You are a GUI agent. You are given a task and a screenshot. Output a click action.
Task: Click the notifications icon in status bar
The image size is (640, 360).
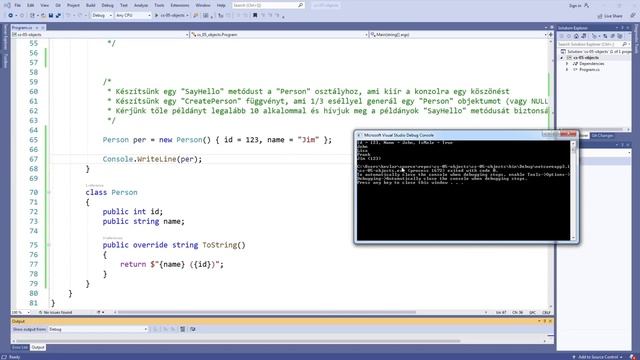(x=633, y=357)
